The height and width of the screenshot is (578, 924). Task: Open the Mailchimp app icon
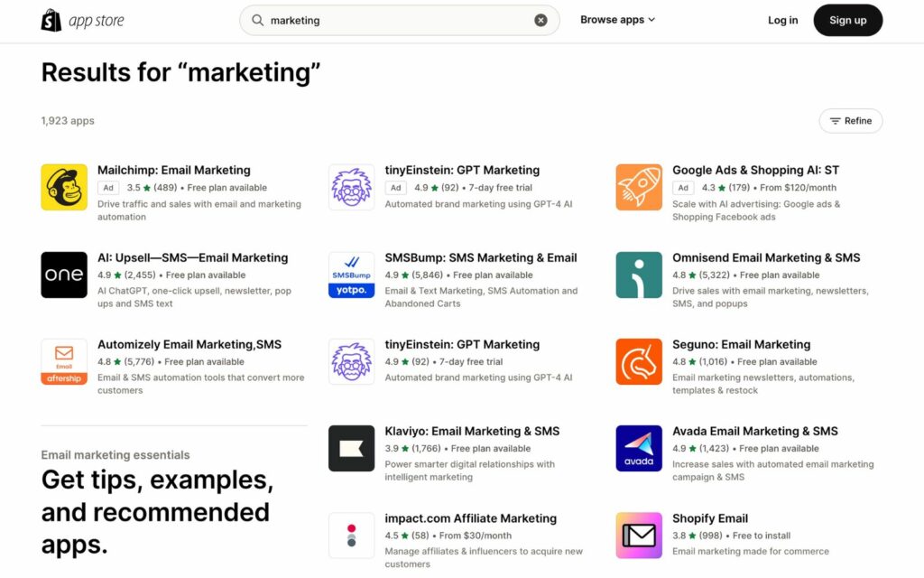64,188
